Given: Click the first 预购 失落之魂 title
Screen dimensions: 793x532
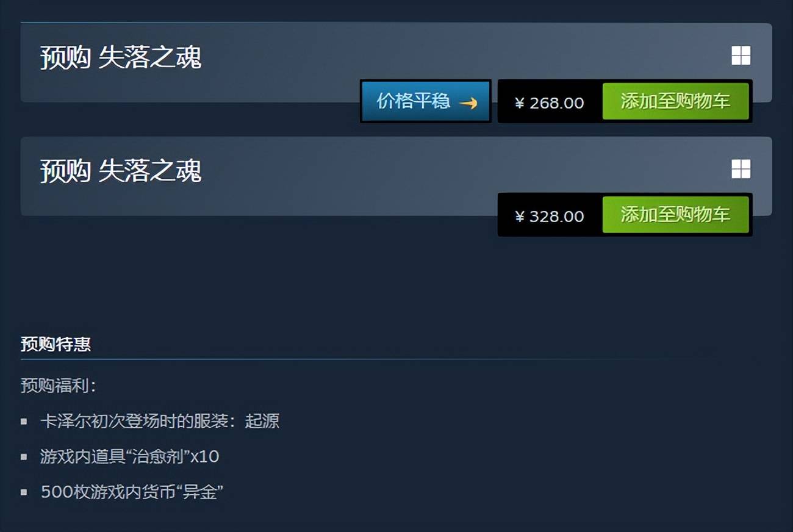Looking at the screenshot, I should click(x=121, y=57).
